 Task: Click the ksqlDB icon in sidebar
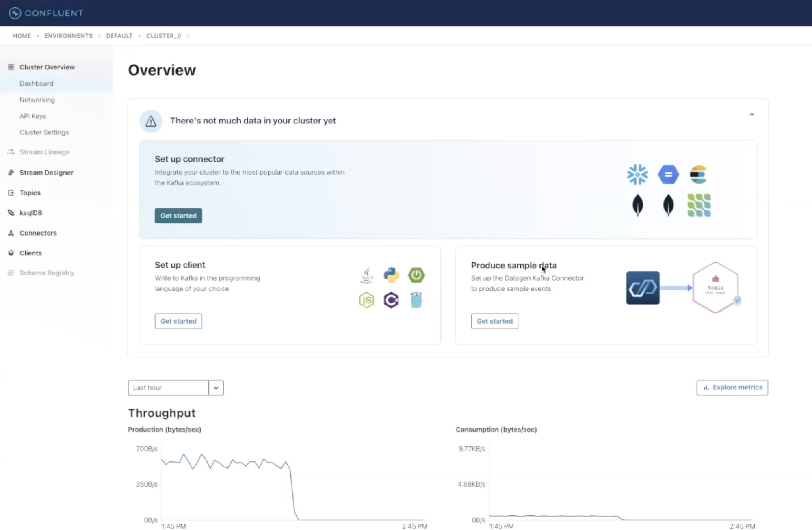point(11,213)
